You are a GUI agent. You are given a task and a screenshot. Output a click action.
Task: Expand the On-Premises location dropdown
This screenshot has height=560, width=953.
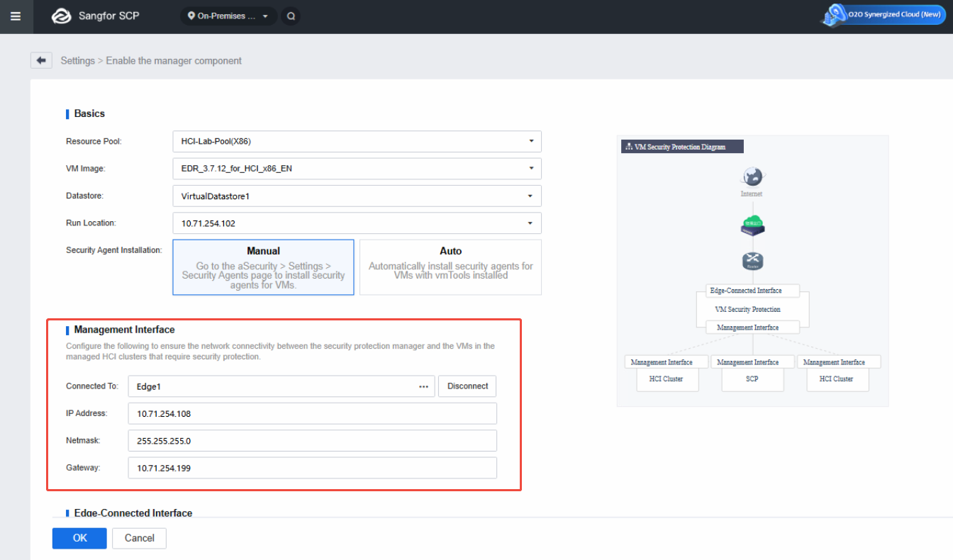(x=228, y=16)
